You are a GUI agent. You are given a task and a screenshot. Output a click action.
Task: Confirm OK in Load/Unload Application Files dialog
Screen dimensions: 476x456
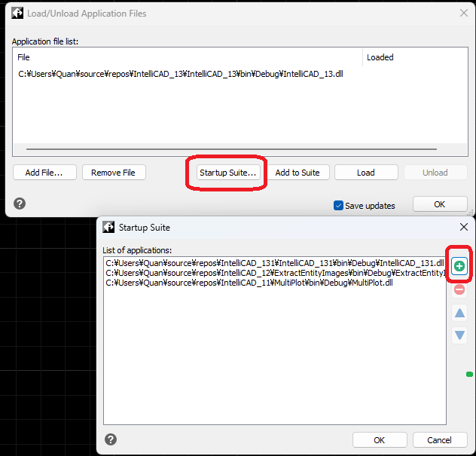coord(440,204)
